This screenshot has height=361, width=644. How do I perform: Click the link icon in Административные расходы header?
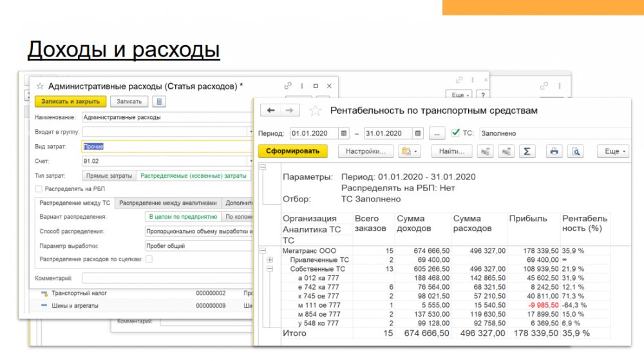pyautogui.click(x=288, y=86)
